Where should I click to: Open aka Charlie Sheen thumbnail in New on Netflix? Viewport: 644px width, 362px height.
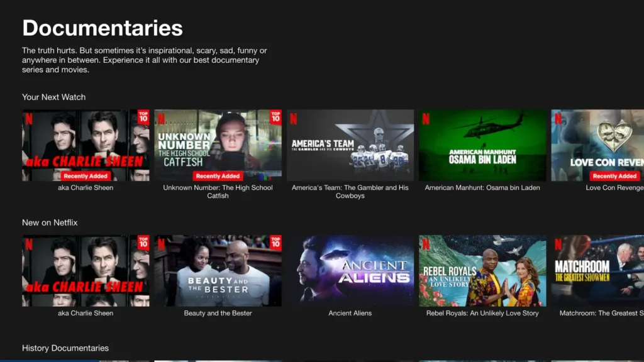[86, 271]
